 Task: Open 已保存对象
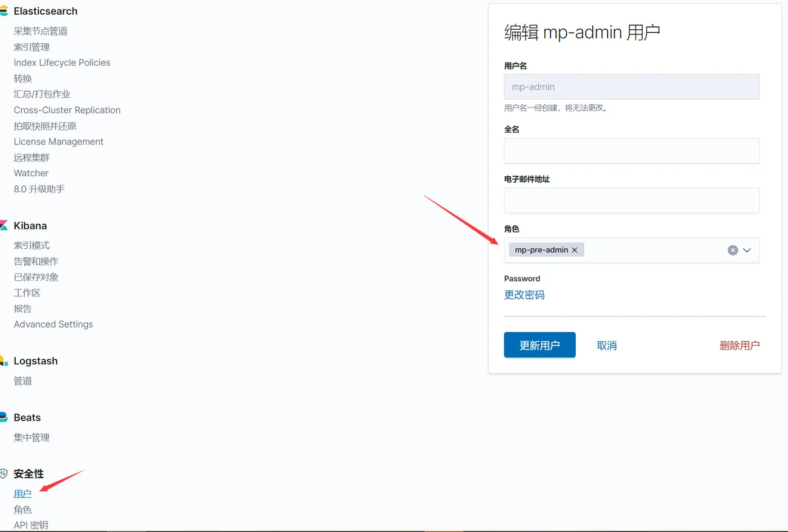coord(36,277)
